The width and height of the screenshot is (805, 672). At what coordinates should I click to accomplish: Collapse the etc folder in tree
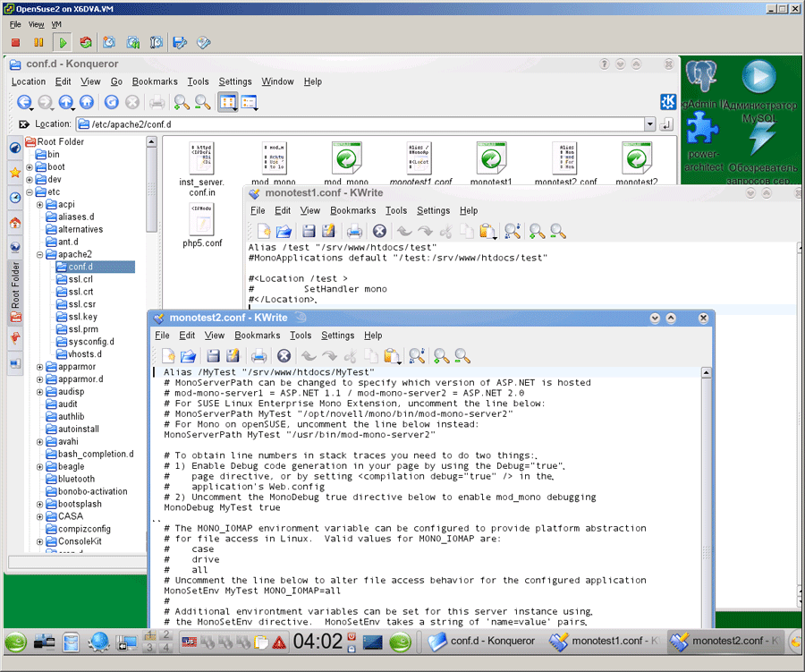click(30, 192)
